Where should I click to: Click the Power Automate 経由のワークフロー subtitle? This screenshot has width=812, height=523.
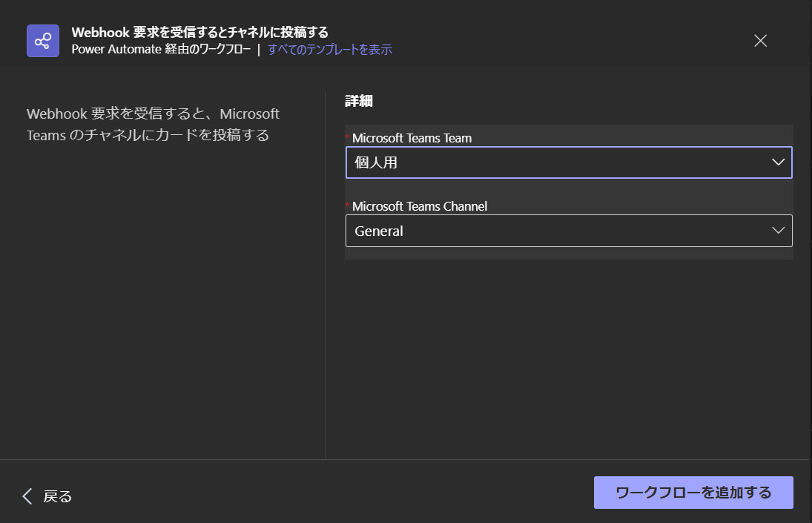point(161,50)
